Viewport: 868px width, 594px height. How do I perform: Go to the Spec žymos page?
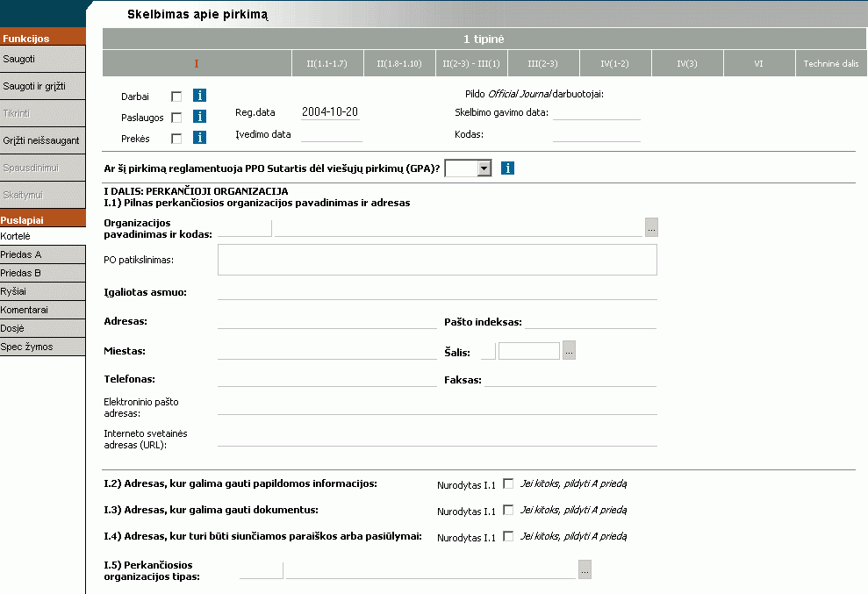[43, 347]
